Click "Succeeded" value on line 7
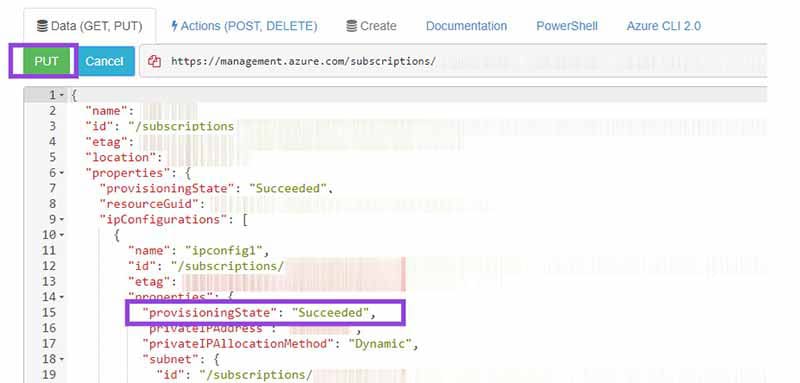Image resolution: width=800 pixels, height=383 pixels. pyautogui.click(x=287, y=188)
